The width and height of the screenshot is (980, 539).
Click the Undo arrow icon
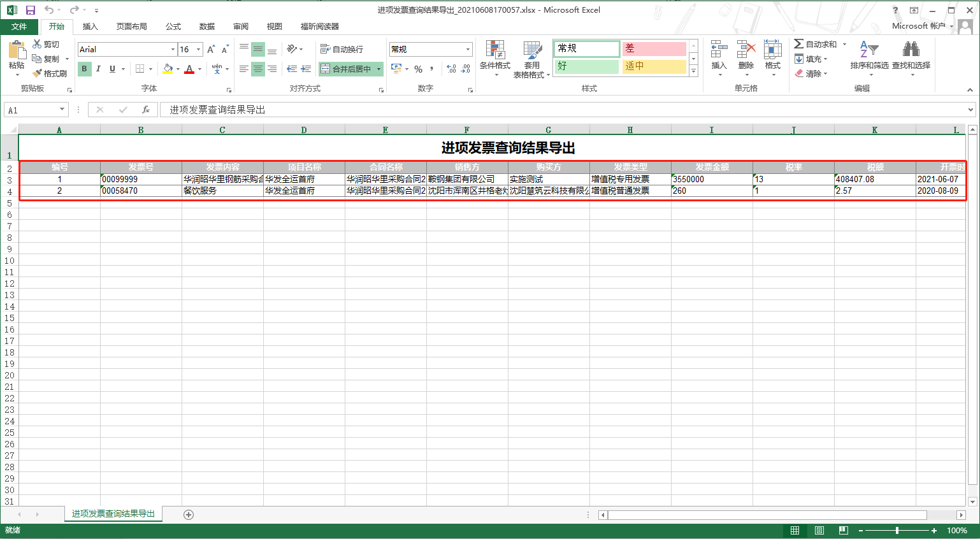[x=49, y=10]
